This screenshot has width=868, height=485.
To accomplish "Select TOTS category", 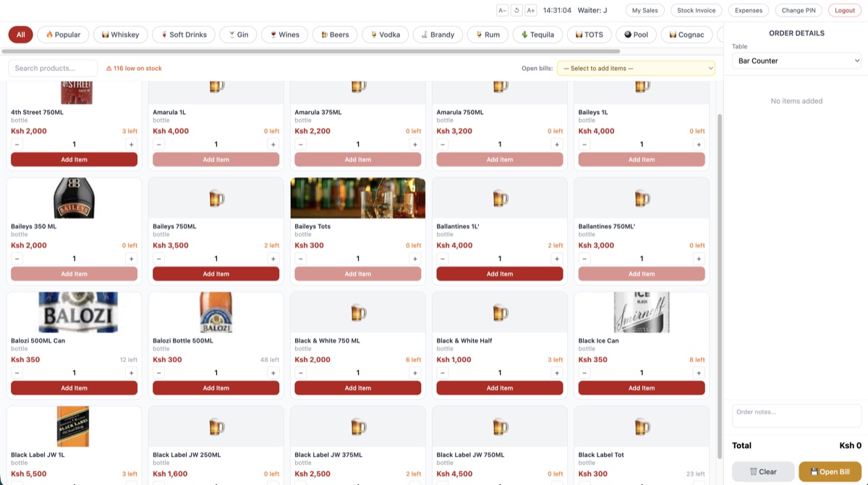I will [589, 35].
